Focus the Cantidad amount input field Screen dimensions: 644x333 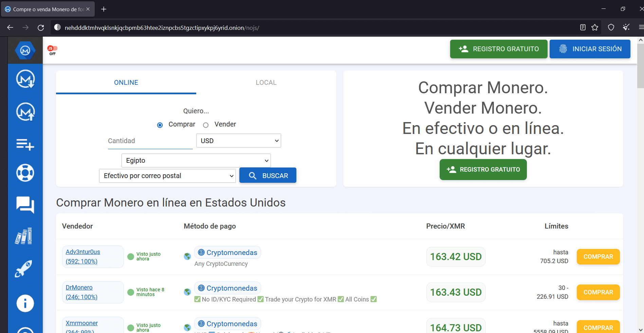[150, 141]
